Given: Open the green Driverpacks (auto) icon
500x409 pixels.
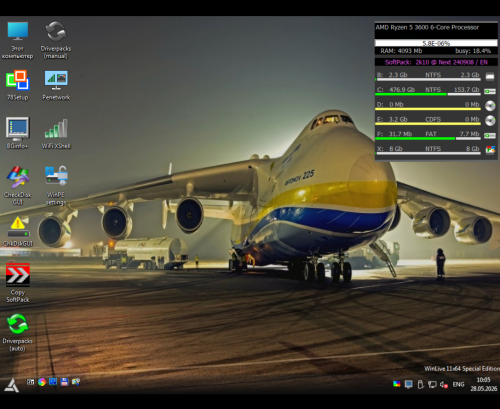Looking at the screenshot, I should (18, 332).
